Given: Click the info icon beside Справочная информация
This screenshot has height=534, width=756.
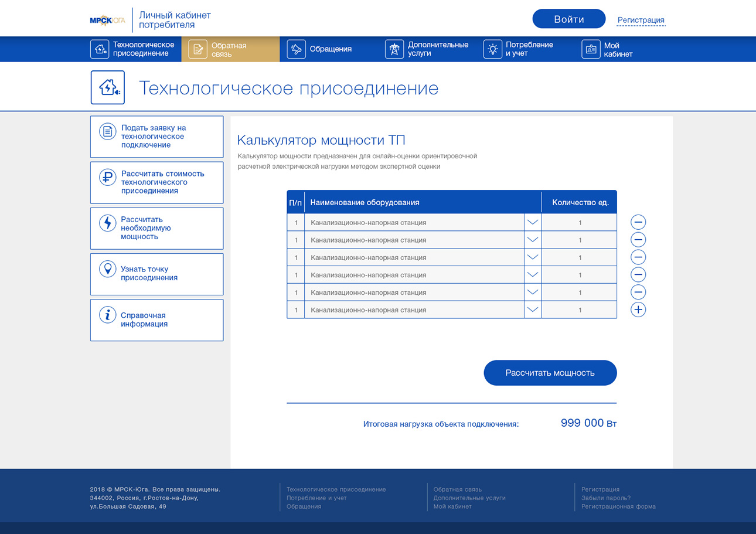Looking at the screenshot, I should pyautogui.click(x=107, y=315).
